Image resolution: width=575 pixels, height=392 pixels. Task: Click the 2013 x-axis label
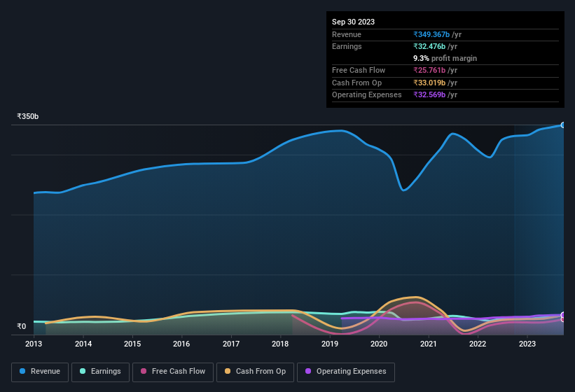click(34, 344)
